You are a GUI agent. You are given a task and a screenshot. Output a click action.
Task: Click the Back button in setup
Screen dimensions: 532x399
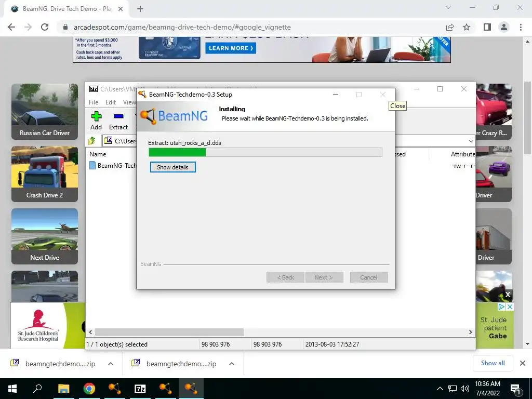(286, 277)
